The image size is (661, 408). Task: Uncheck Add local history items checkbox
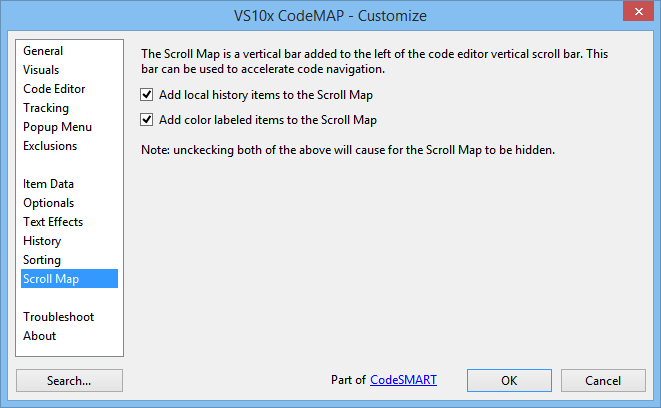(147, 95)
